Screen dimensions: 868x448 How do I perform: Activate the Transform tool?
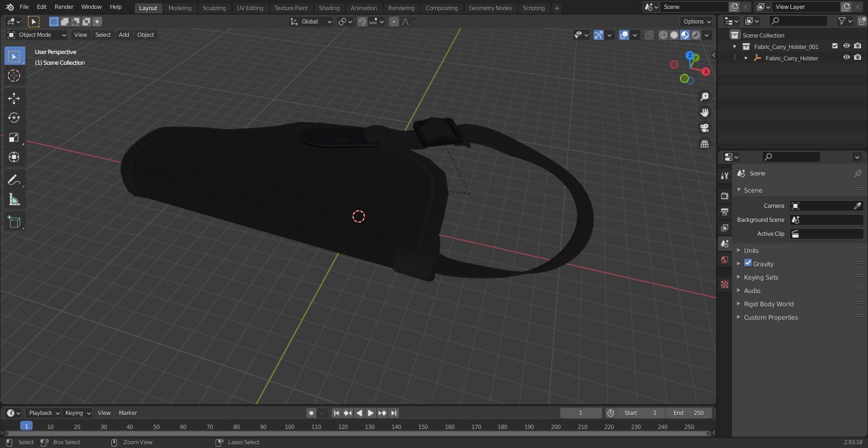14,157
